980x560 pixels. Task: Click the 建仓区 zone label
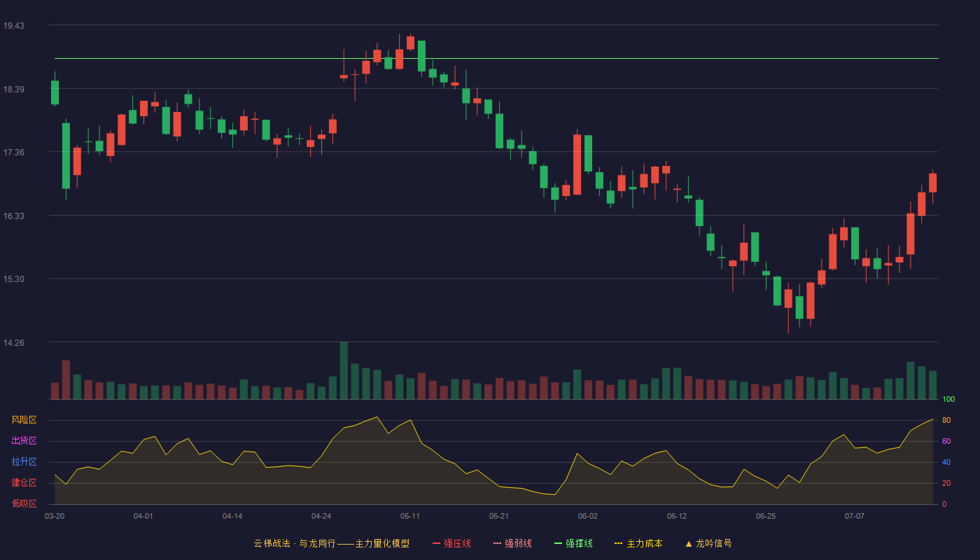[x=24, y=483]
